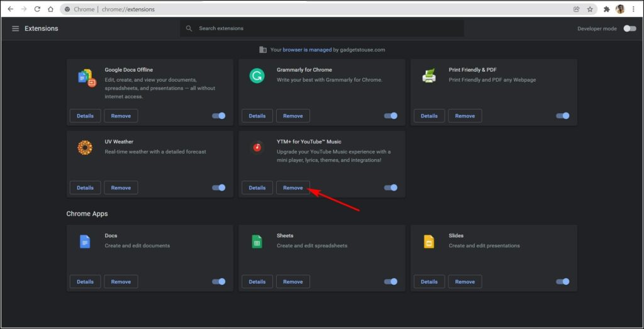Bookmark this page with star icon
644x329 pixels.
590,9
